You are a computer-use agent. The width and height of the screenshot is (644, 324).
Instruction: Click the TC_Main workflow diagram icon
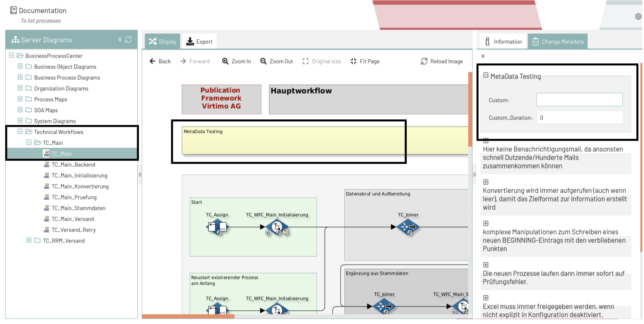47,154
